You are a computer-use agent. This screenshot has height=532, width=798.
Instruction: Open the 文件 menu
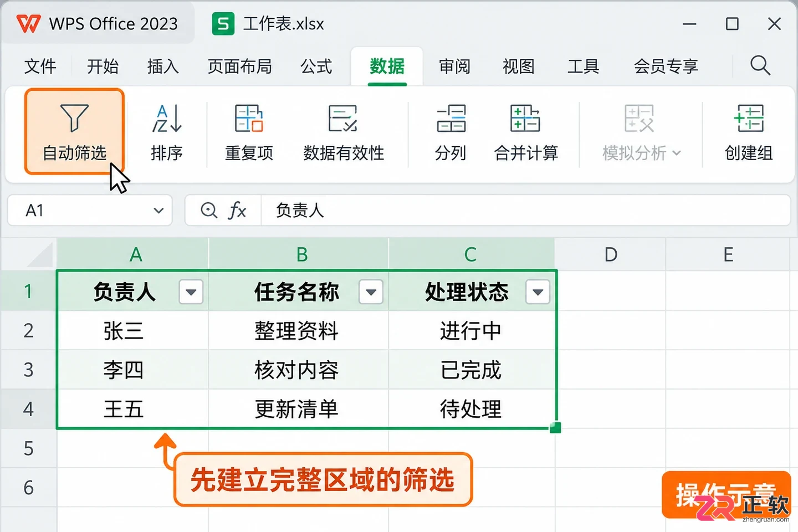pos(40,66)
